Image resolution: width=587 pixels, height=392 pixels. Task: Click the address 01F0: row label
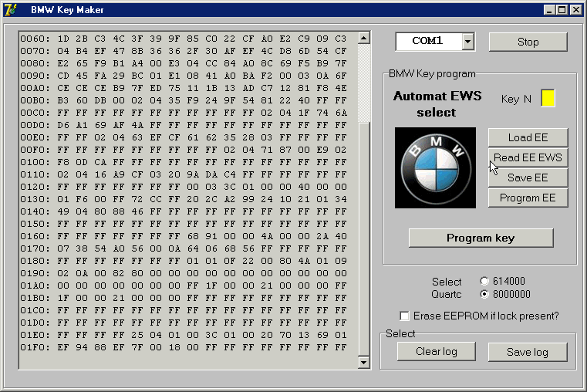(35, 347)
